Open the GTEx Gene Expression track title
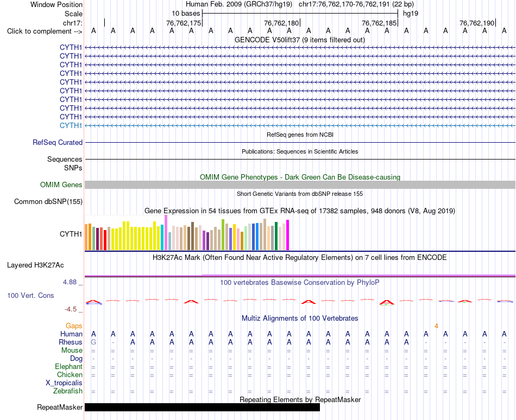The height and width of the screenshot is (420, 516). (x=300, y=211)
